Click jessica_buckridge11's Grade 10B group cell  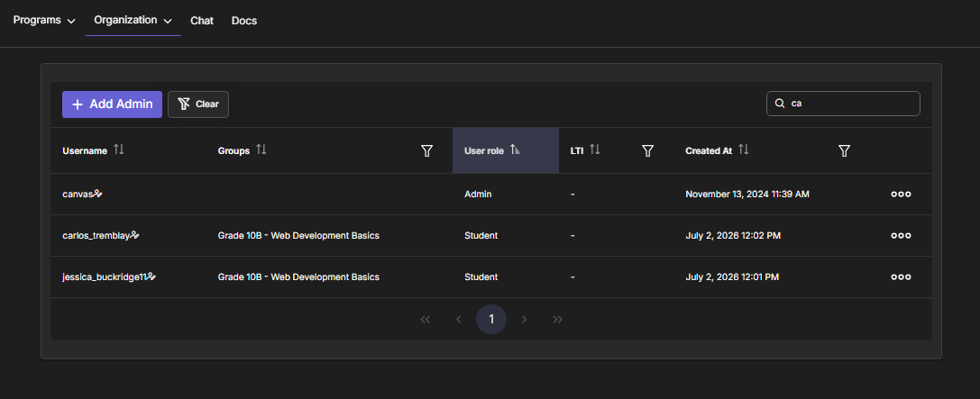click(x=298, y=277)
